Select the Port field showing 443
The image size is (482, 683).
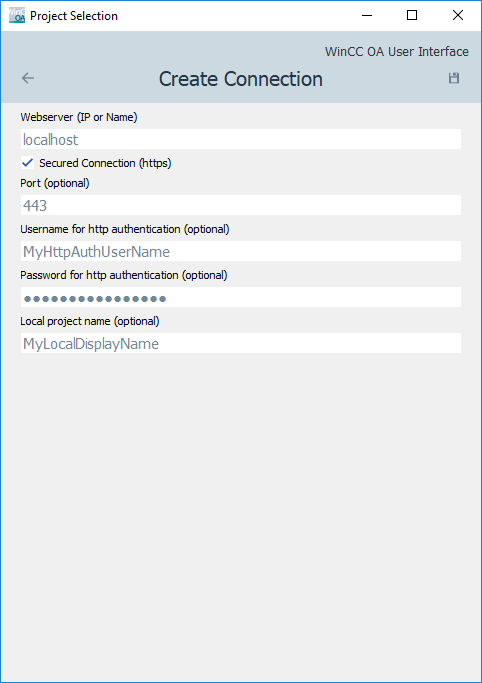[241, 205]
